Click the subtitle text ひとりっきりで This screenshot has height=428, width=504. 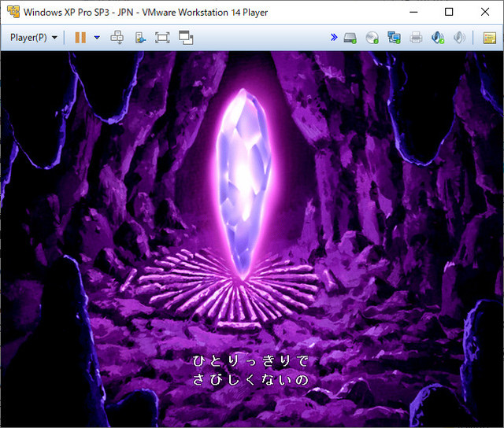tap(250, 361)
